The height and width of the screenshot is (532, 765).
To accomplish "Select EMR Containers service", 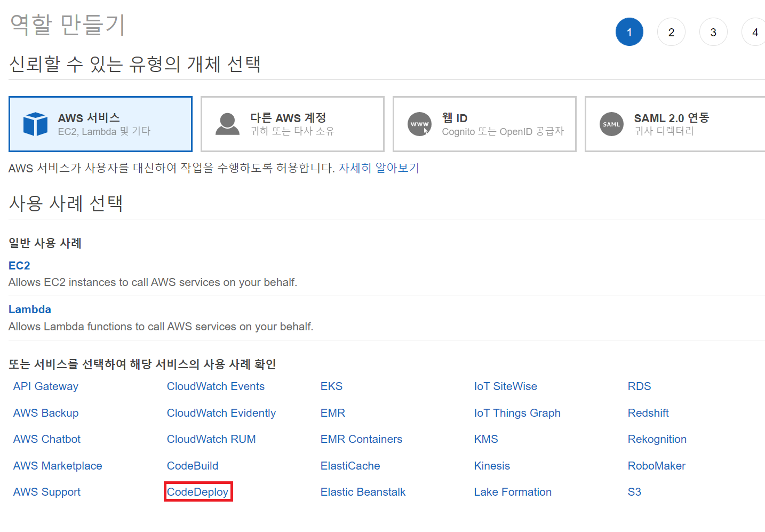I will (361, 439).
